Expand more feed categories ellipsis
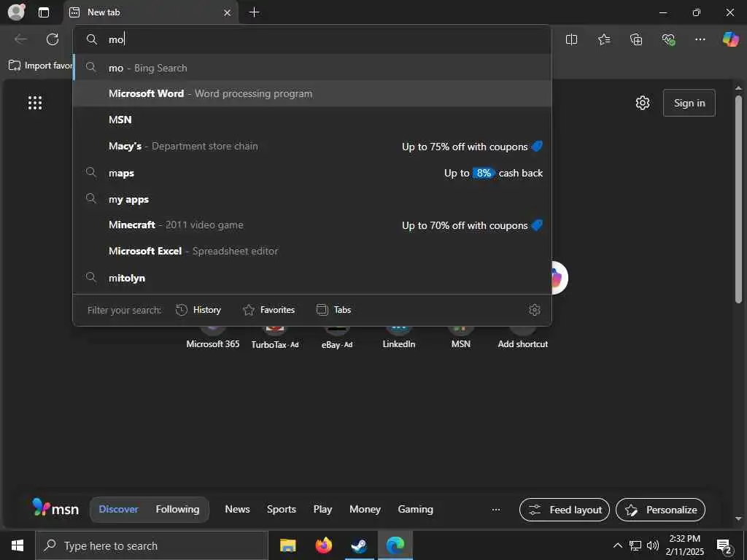 coord(496,510)
